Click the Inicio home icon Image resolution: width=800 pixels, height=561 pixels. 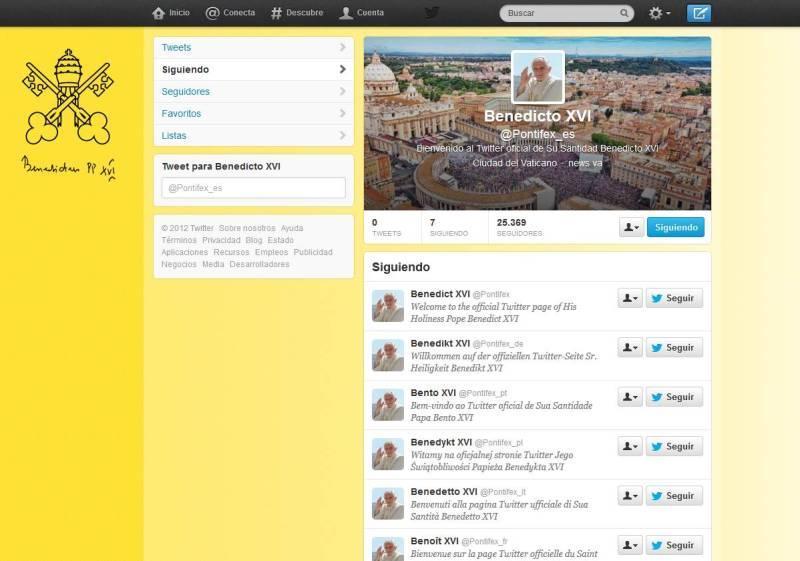(158, 13)
